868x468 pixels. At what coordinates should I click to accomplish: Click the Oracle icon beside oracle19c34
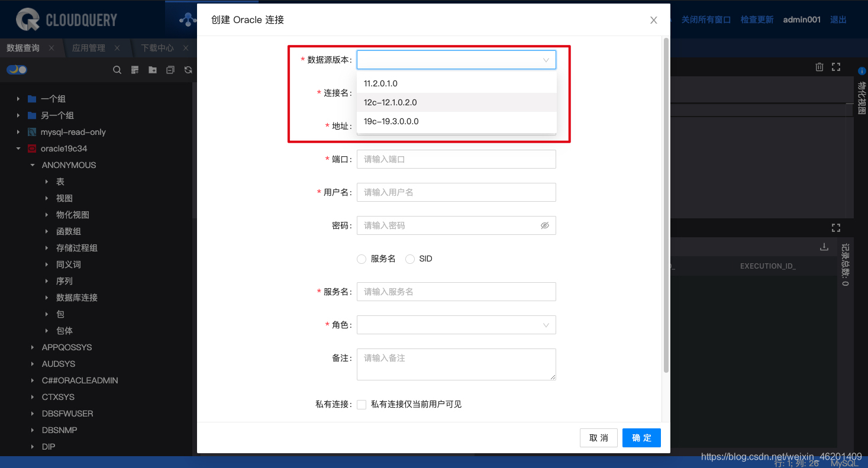[32, 149]
